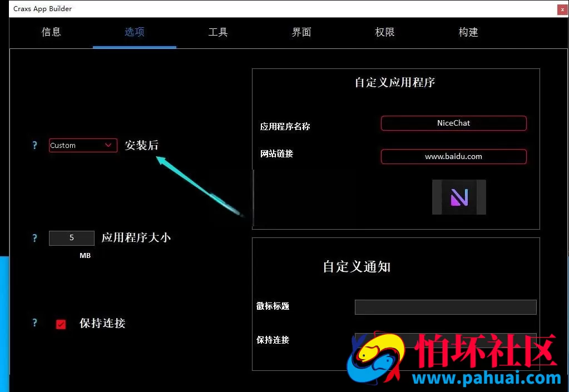This screenshot has height=392, width=569.
Task: Click the dropdown arrow on the Custom combo box
Action: point(109,145)
